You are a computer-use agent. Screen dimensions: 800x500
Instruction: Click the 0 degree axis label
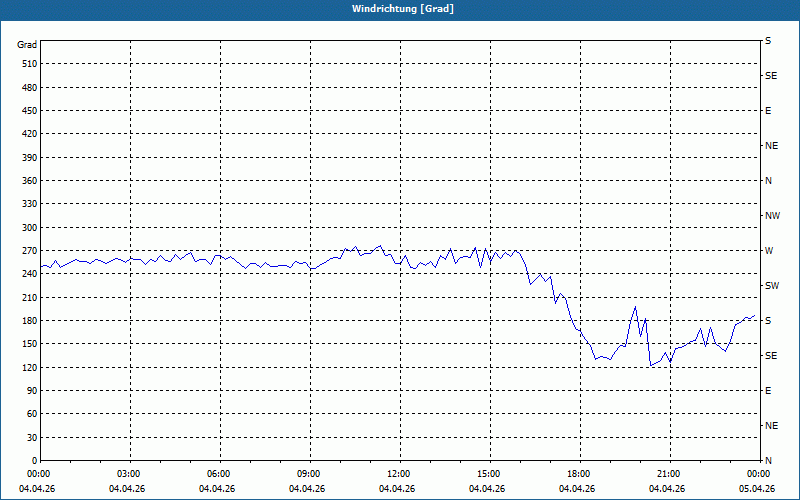coord(35,461)
